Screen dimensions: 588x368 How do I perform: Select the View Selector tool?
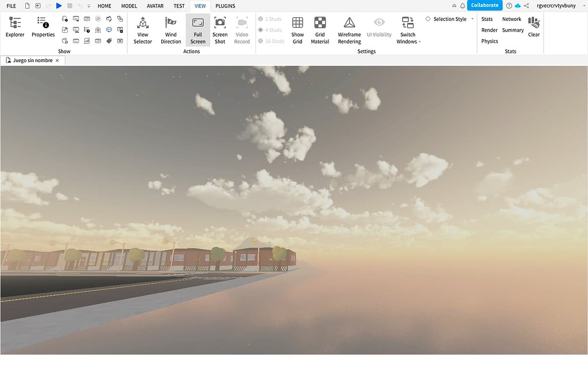coord(142,30)
